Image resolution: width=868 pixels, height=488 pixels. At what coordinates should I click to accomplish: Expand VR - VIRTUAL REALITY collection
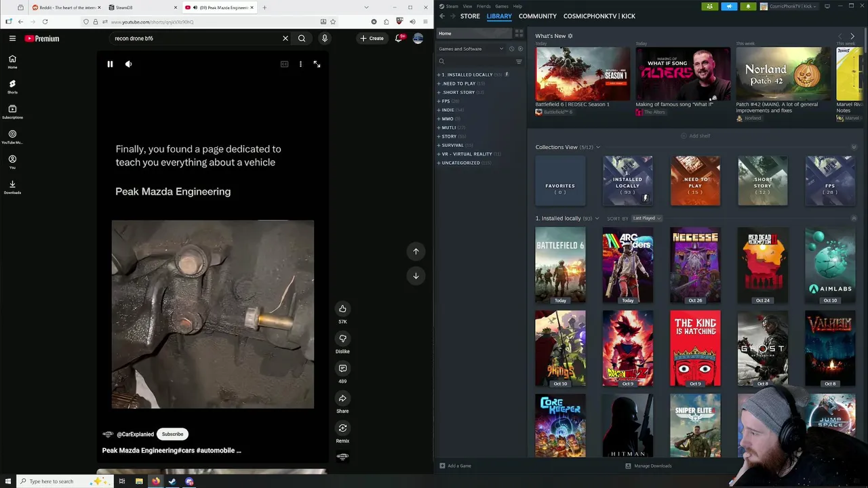439,154
